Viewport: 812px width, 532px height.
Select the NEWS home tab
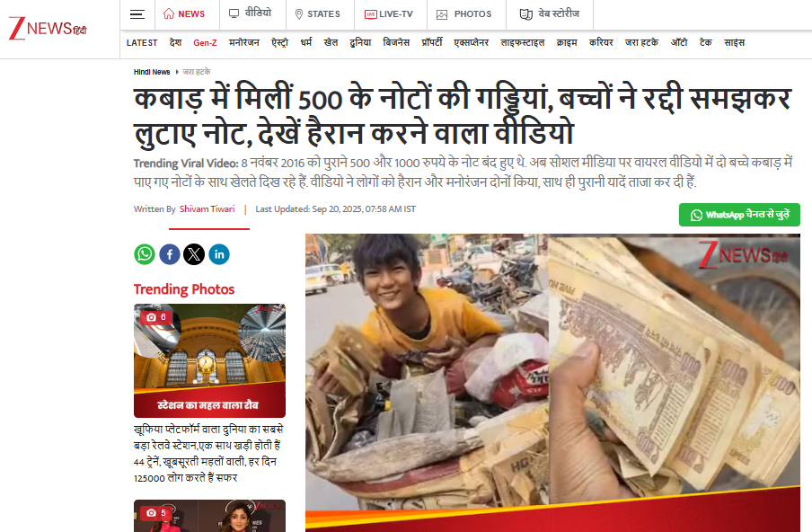coord(184,14)
